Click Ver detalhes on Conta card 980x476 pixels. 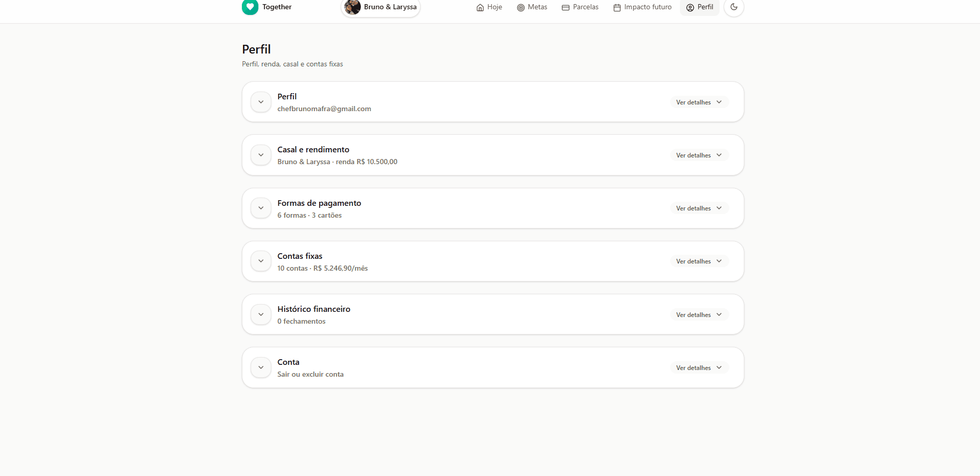(x=699, y=368)
